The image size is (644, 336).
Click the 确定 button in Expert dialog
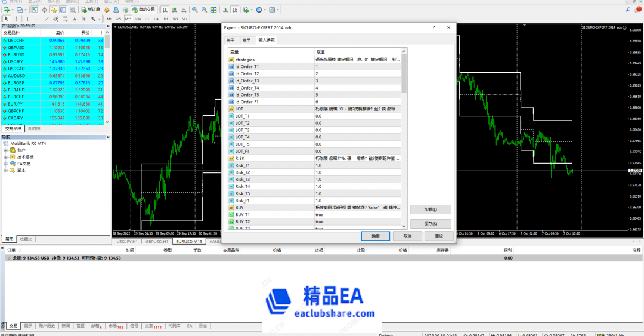(376, 236)
